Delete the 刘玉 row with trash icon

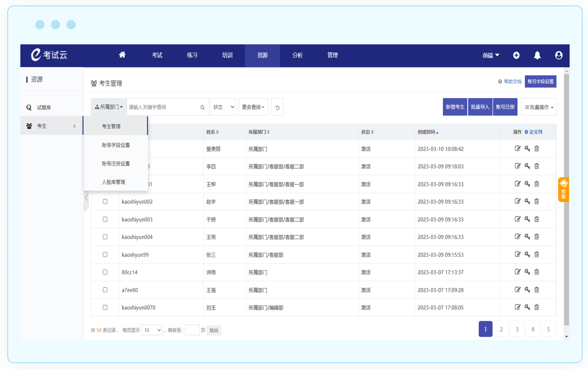[537, 307]
